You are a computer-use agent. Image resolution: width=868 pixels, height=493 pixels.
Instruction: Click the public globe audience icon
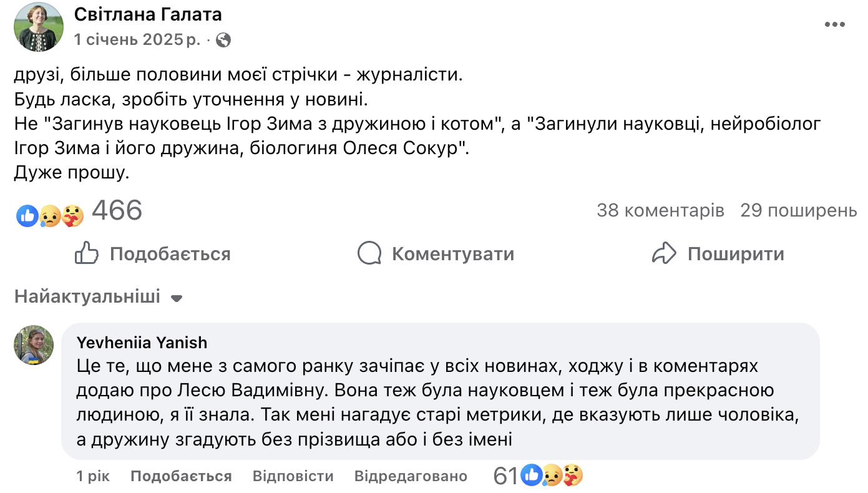(x=223, y=41)
